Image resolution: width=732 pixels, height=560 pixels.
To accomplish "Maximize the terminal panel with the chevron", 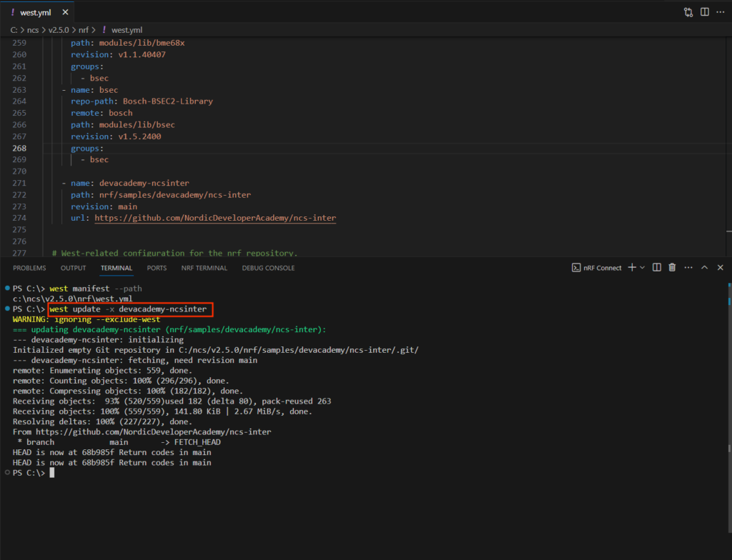I will coord(705,267).
